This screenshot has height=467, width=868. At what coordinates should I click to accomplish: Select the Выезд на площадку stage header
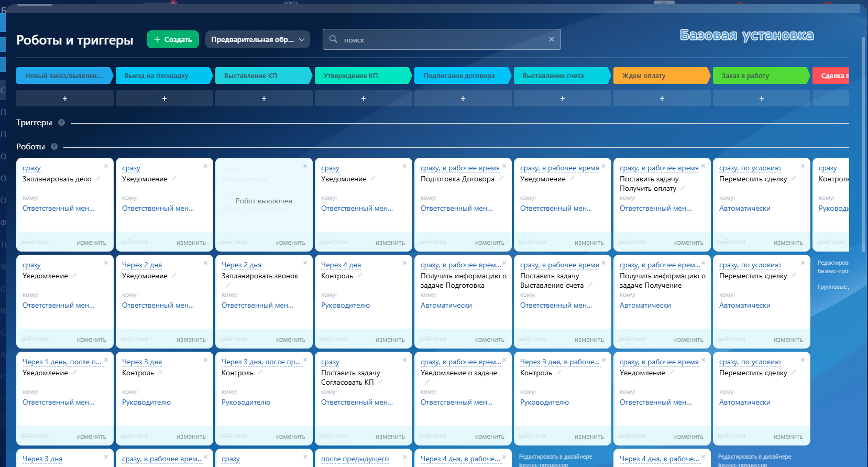(163, 75)
